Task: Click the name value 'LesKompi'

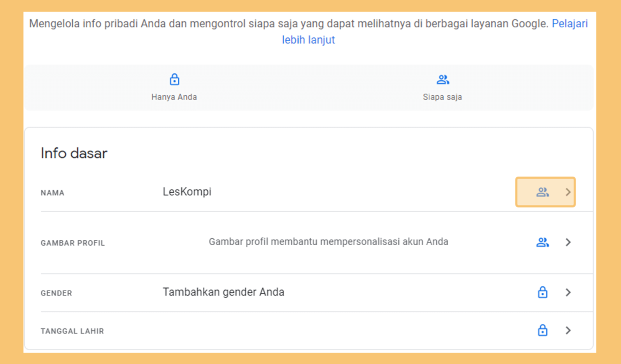Action: pyautogui.click(x=187, y=192)
